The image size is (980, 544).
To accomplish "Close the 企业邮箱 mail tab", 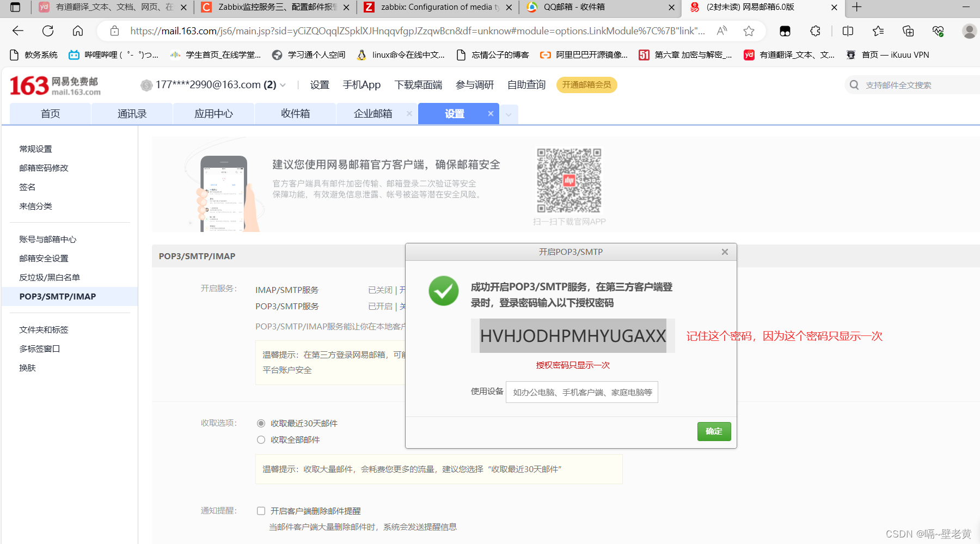I will [409, 113].
